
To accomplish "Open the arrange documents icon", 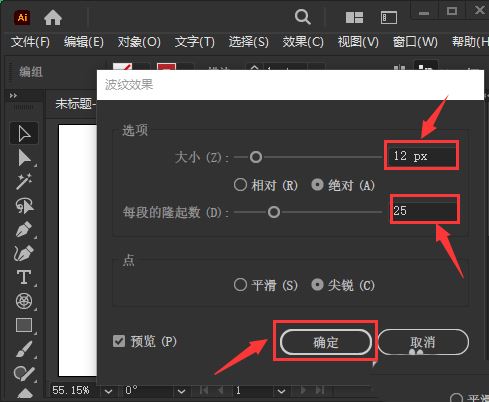I will [354, 17].
